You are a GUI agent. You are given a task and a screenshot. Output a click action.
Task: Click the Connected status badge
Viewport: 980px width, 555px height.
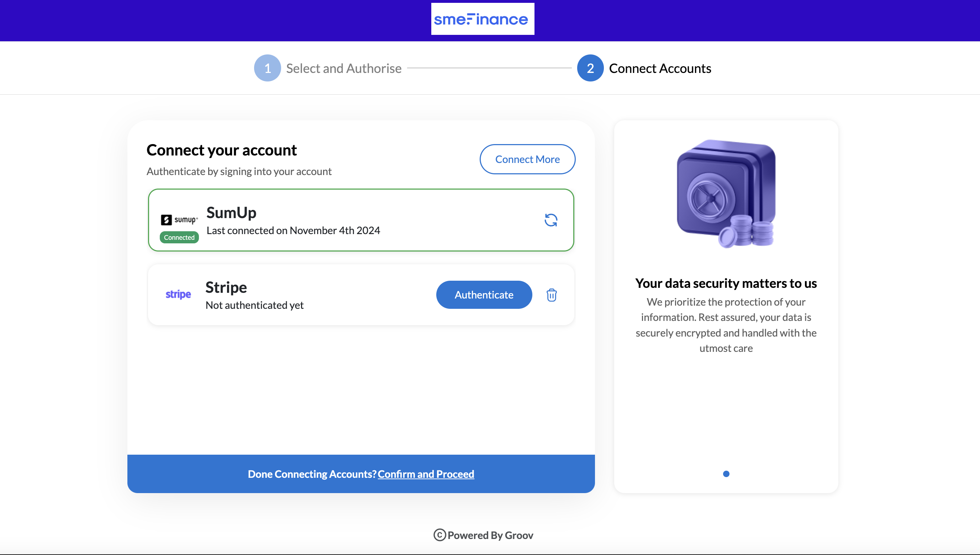179,238
